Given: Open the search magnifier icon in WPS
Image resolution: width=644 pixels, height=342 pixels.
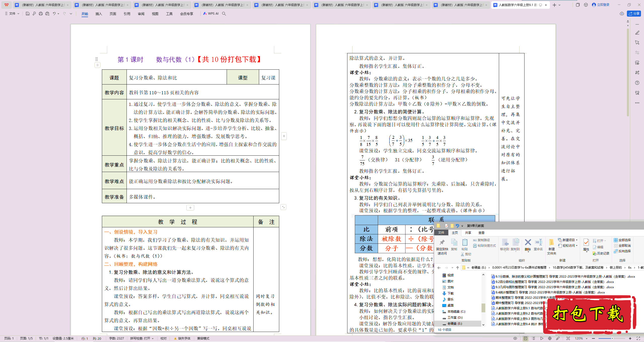Looking at the screenshot, I should tap(224, 14).
